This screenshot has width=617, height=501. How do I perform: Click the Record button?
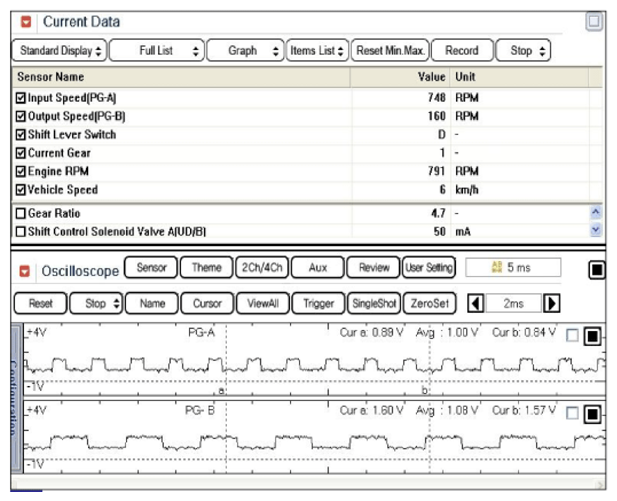click(461, 50)
